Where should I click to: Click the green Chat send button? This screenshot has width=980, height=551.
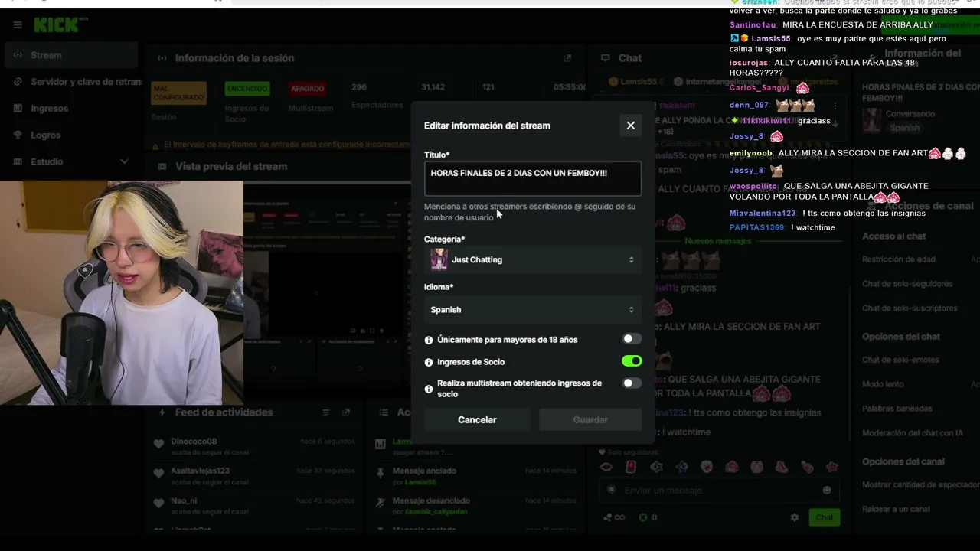pos(824,517)
